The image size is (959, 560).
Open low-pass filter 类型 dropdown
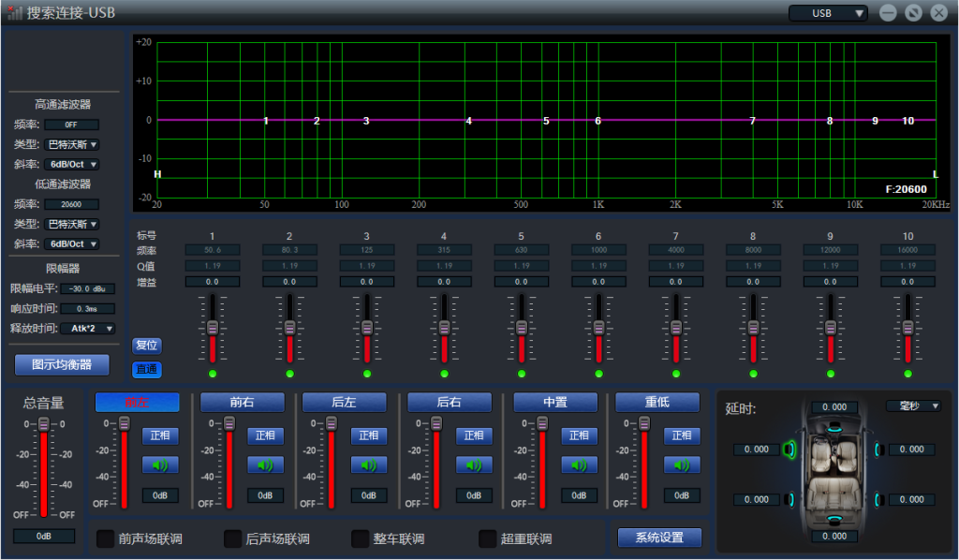click(71, 225)
